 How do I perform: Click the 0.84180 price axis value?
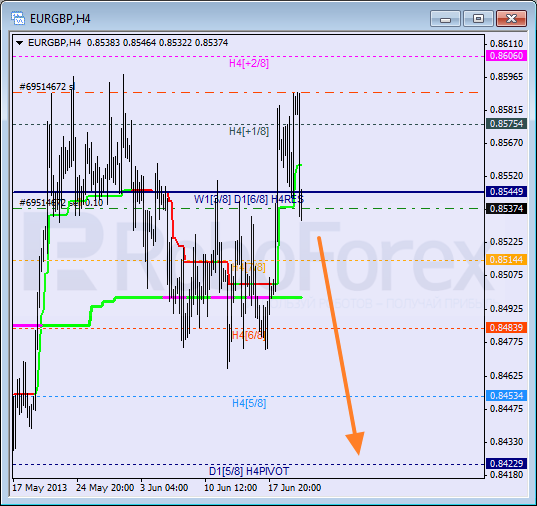pos(507,475)
